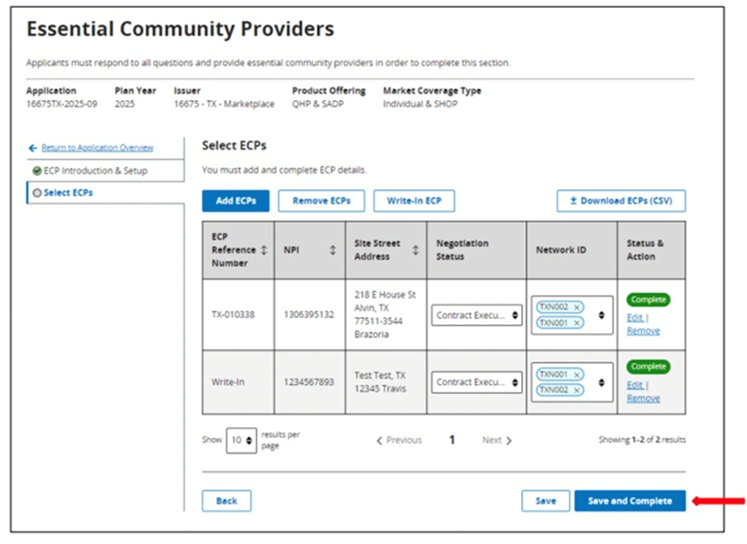The image size is (747, 544).
Task: Open the Write-In ECP form
Action: 414,201
